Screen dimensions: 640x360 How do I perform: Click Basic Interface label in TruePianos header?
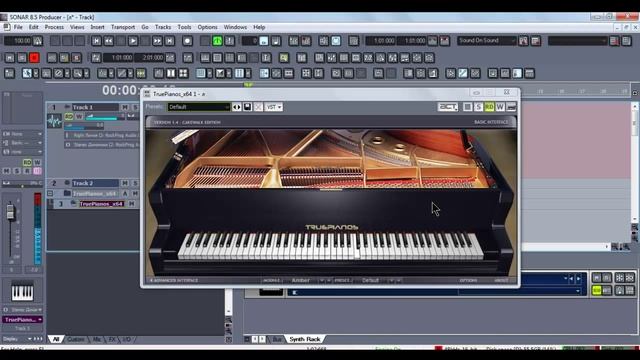pos(491,122)
